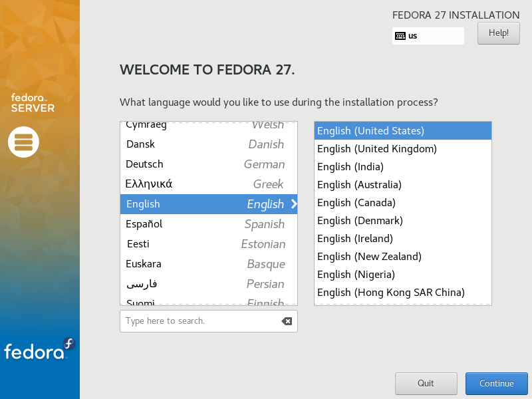This screenshot has width=532, height=399.
Task: Pick English (New Zealand) locale
Action: [x=403, y=257]
